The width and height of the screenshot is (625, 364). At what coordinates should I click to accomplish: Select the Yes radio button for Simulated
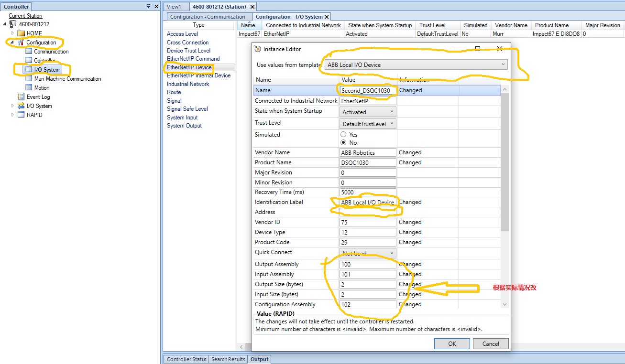click(x=343, y=135)
